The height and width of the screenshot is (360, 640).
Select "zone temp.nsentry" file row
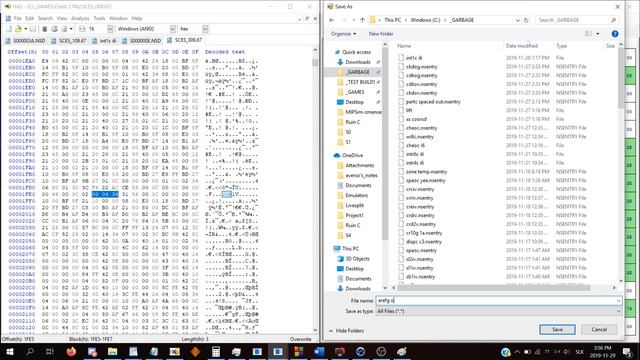(426, 172)
